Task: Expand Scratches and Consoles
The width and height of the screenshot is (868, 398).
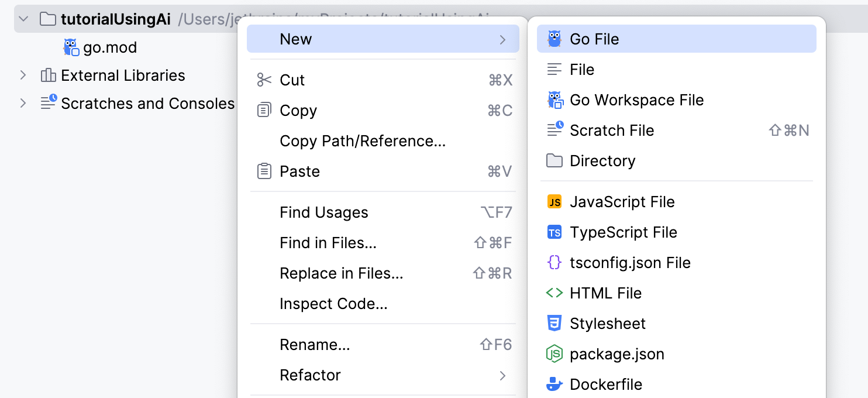Action: click(22, 103)
